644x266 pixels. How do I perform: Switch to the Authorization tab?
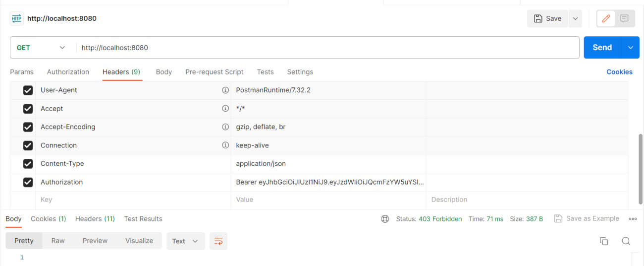coord(68,72)
